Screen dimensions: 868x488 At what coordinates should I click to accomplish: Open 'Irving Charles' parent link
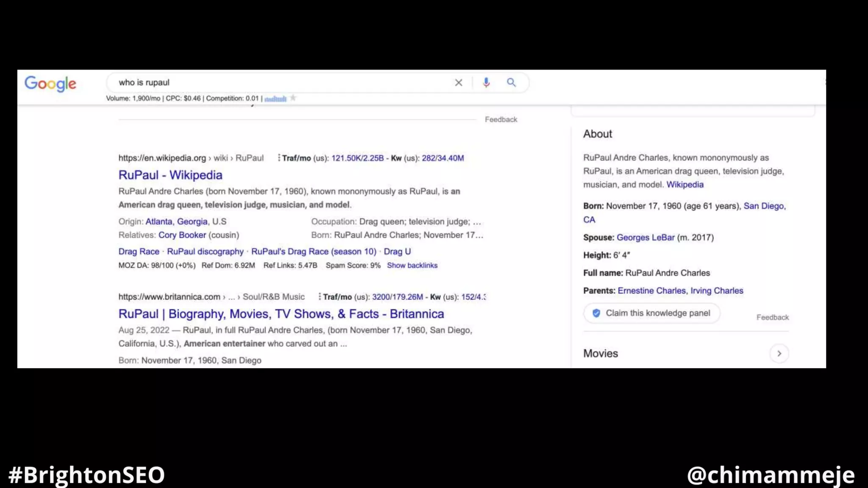tap(717, 291)
